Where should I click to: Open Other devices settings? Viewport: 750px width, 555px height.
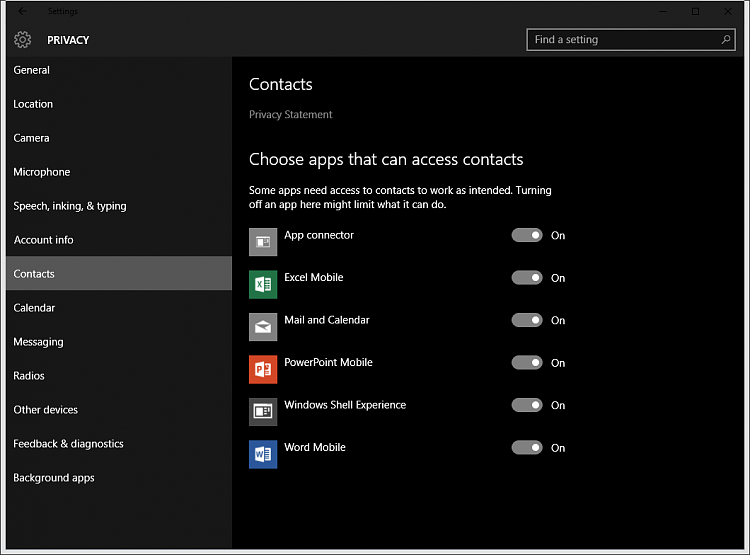(x=119, y=410)
